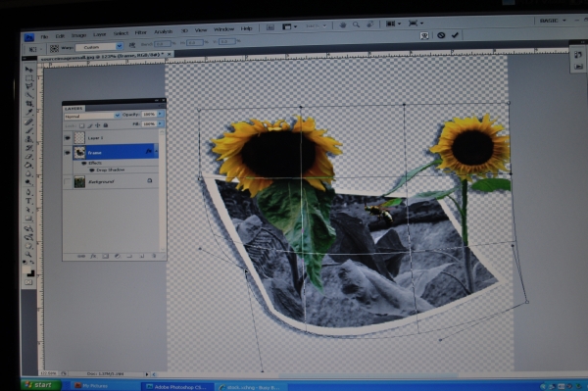Select the Move tool in the toolbox
588x391 pixels.
28,70
